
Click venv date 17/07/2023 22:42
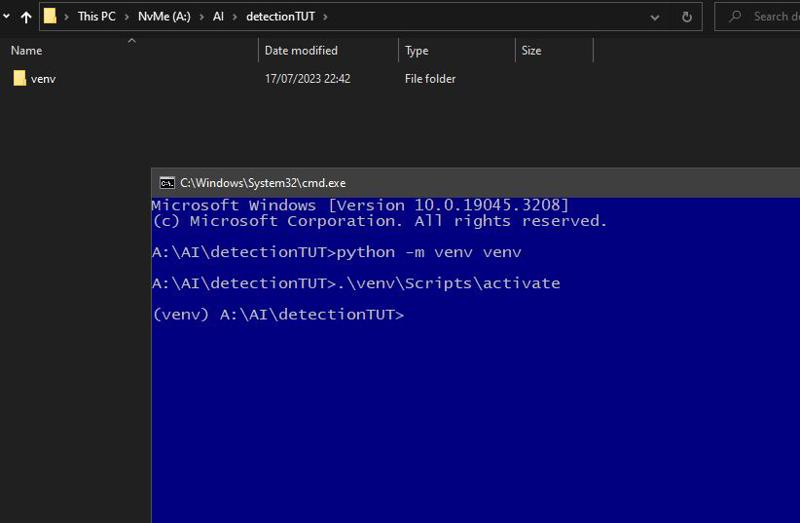(x=307, y=79)
